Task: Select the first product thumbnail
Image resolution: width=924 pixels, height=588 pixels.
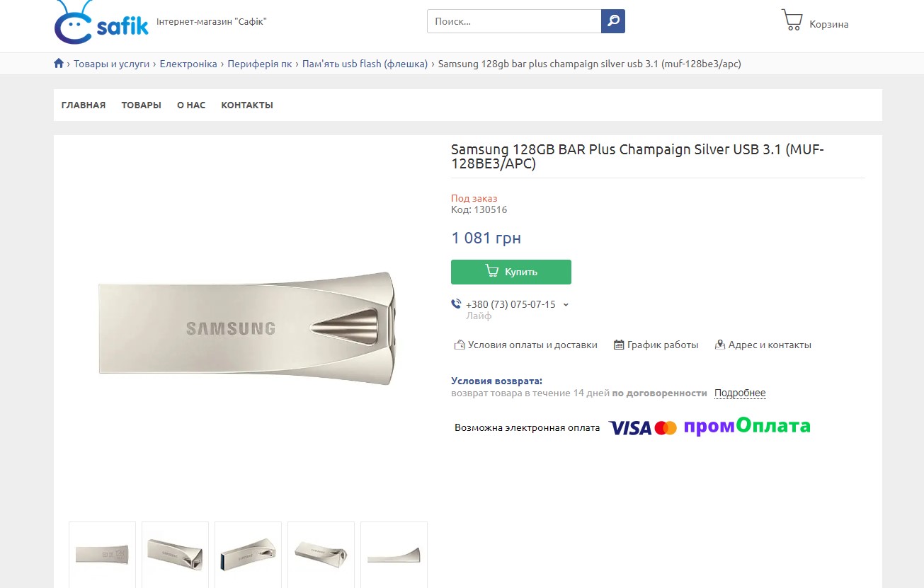Action: [x=102, y=554]
